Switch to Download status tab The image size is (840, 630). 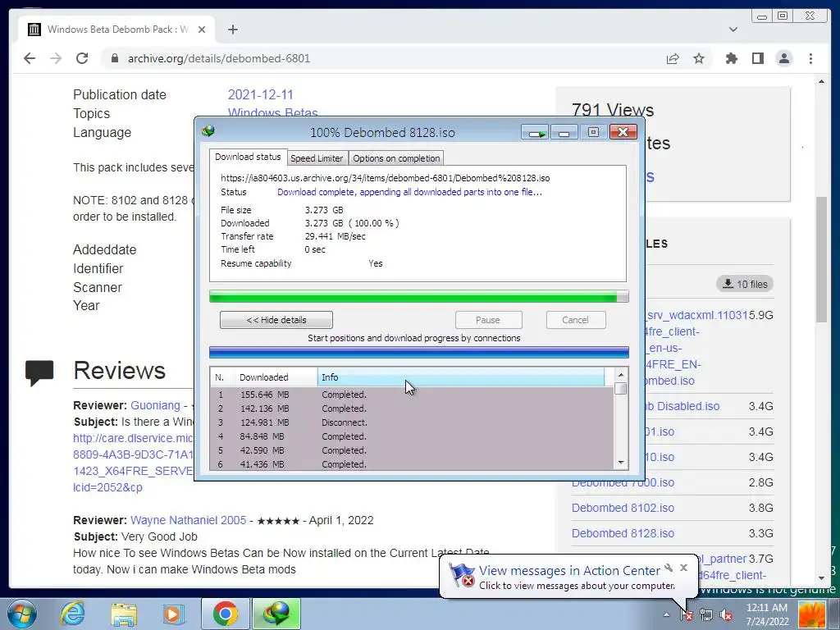pos(248,157)
